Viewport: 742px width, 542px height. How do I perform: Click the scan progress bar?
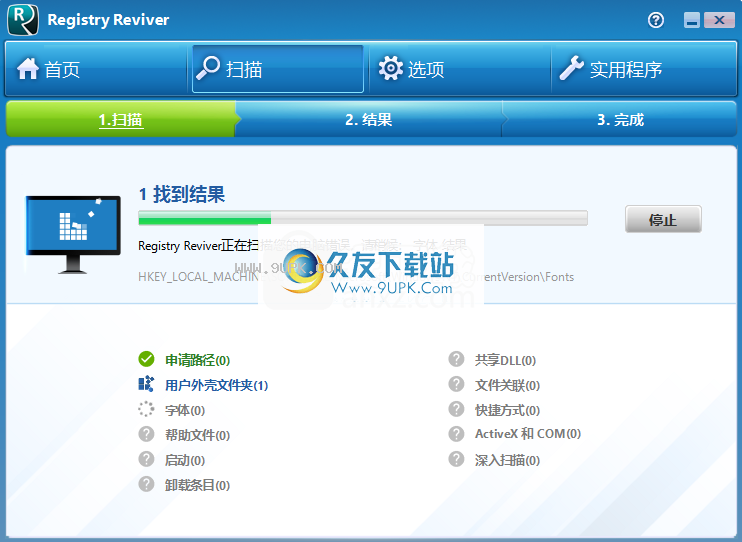(x=363, y=218)
